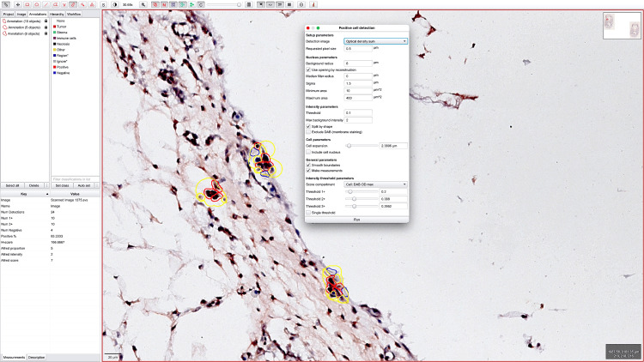644x362 pixels.
Task: Toggle the Make measurements checkbox
Action: (308, 171)
